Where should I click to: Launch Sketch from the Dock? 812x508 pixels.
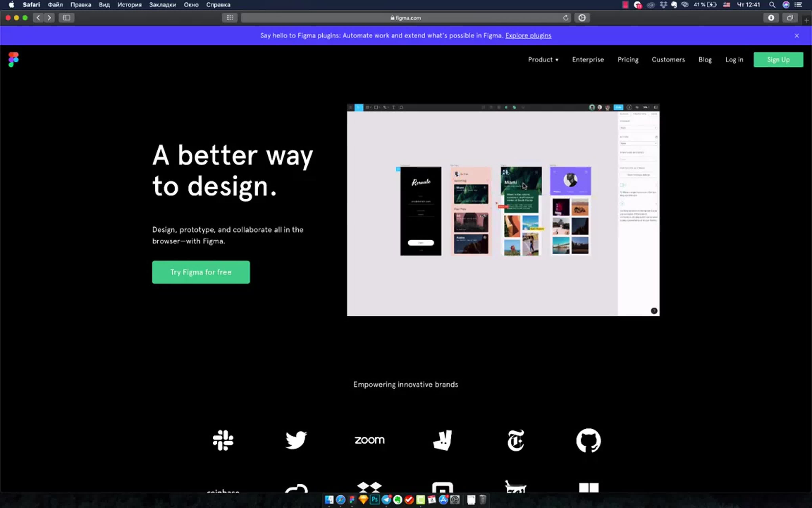click(x=363, y=500)
